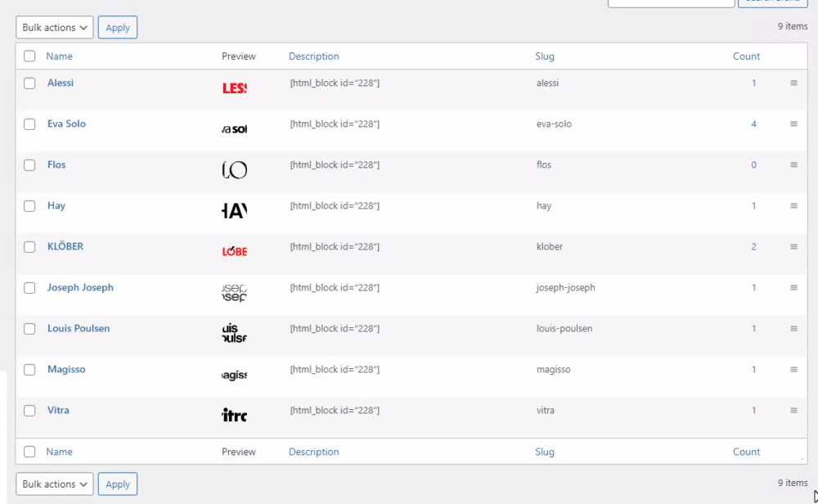Open the Flos logo preview thumbnail
Image resolution: width=818 pixels, height=504 pixels.
point(234,170)
